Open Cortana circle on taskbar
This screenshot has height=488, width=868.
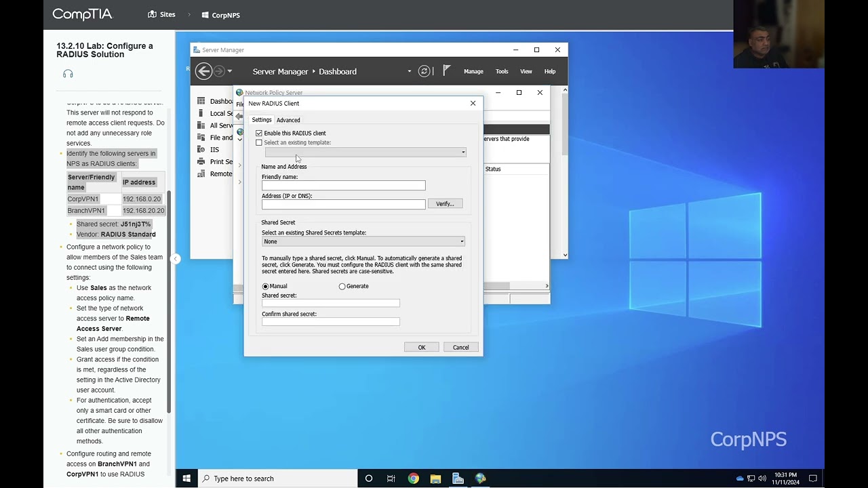tap(369, 479)
